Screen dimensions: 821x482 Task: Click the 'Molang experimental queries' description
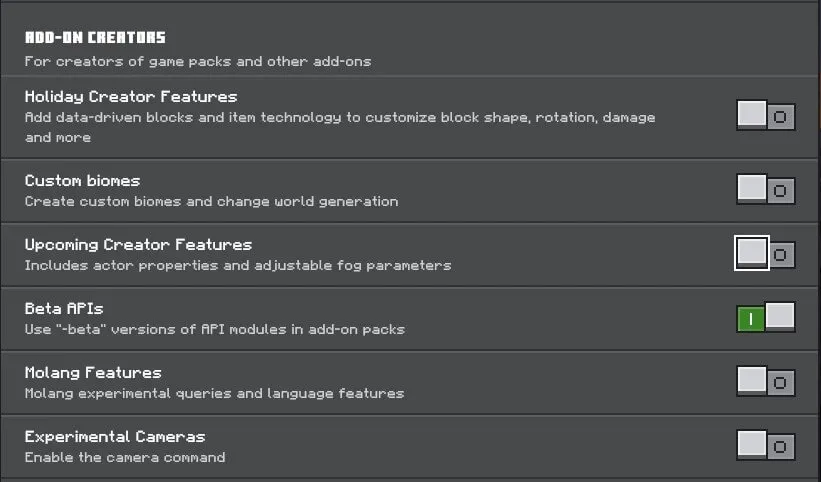pyautogui.click(x=214, y=393)
